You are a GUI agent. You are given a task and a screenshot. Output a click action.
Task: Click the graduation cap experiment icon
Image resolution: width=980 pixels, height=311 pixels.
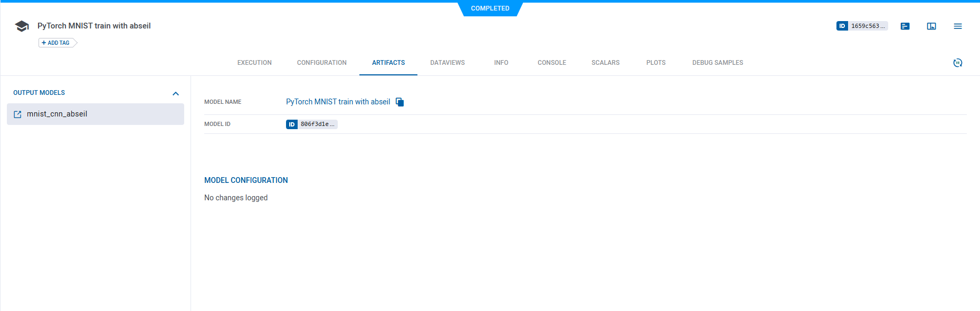tap(22, 26)
